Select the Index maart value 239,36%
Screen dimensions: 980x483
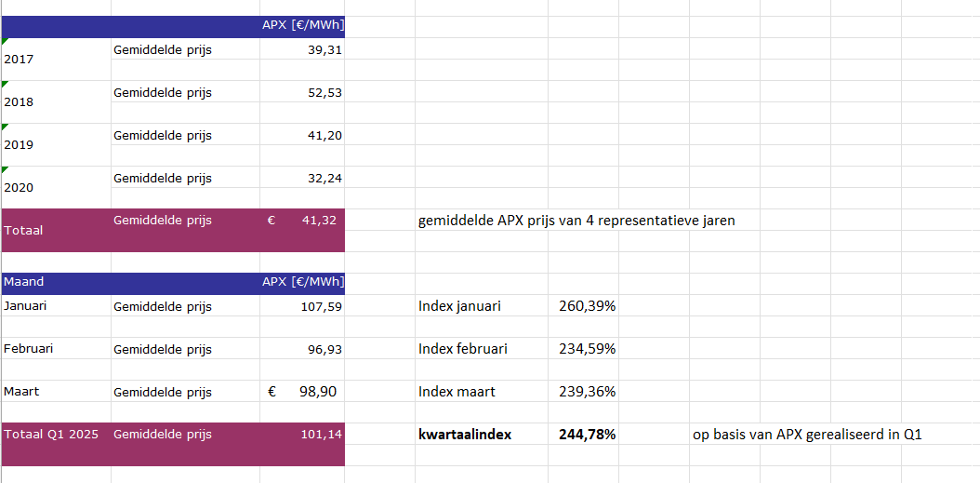coord(587,392)
